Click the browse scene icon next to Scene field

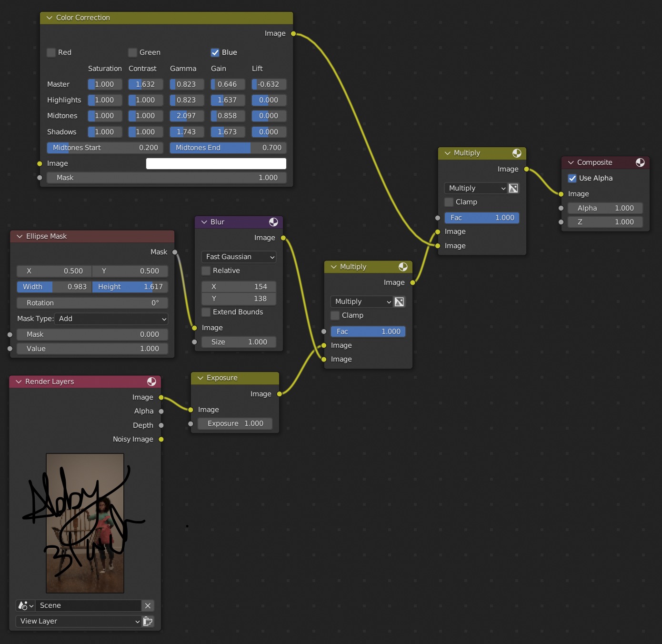(x=25, y=605)
